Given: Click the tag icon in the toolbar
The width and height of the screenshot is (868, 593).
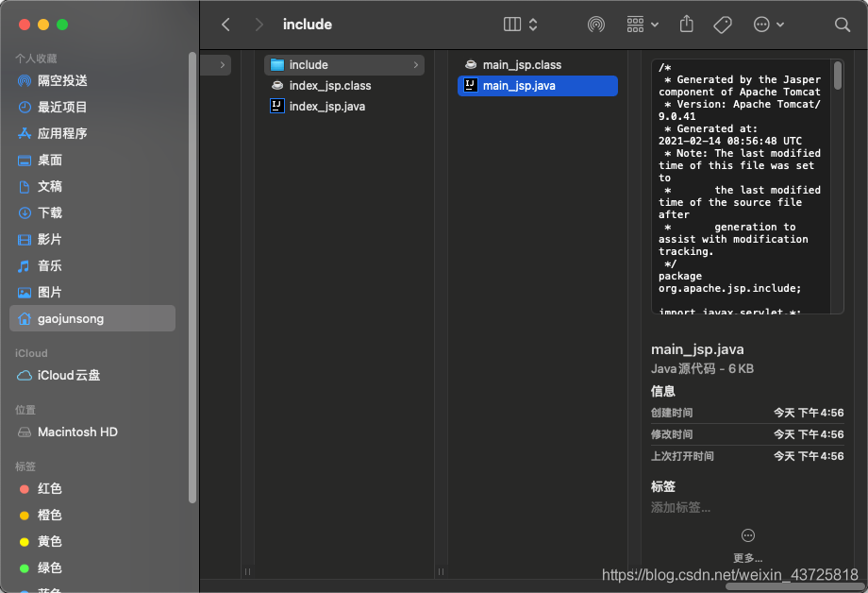Looking at the screenshot, I should click(x=723, y=25).
